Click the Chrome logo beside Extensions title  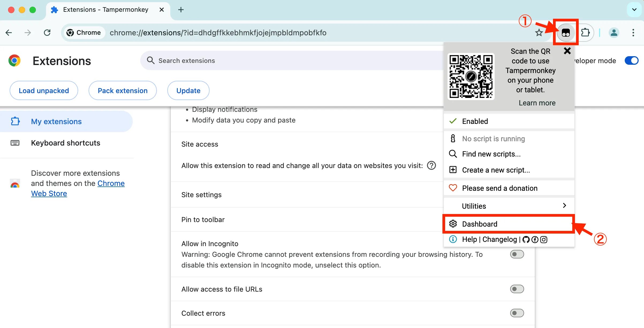14,61
